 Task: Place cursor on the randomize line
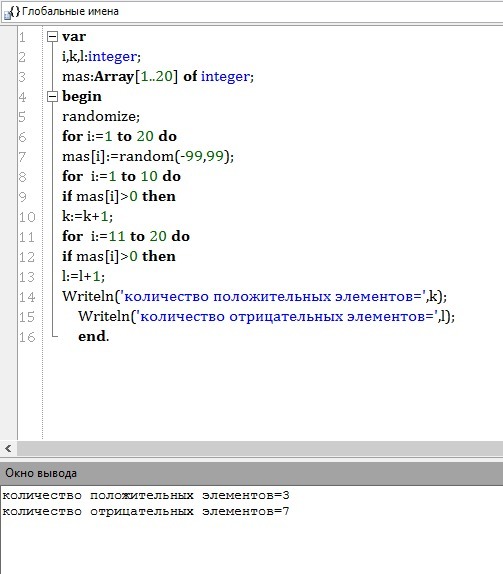point(101,117)
